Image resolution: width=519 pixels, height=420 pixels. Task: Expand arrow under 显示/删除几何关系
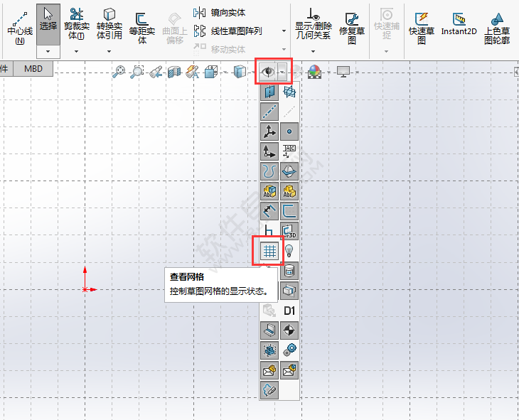coord(313,52)
